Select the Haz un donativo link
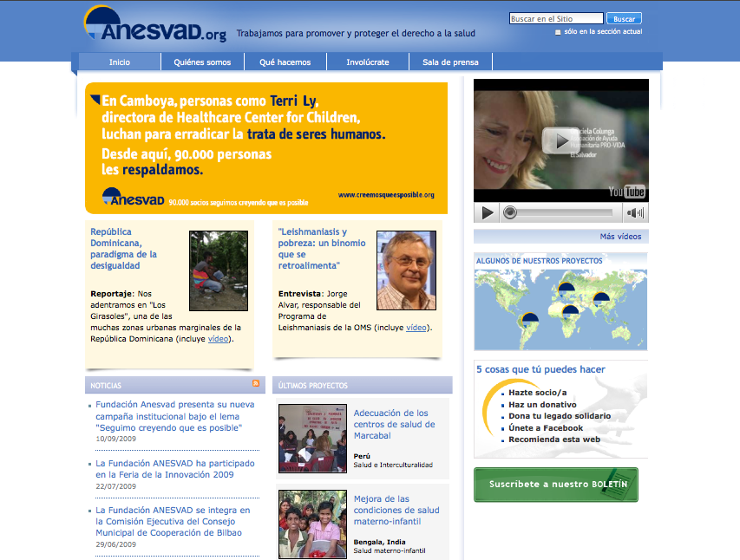The image size is (740, 560). [x=543, y=404]
